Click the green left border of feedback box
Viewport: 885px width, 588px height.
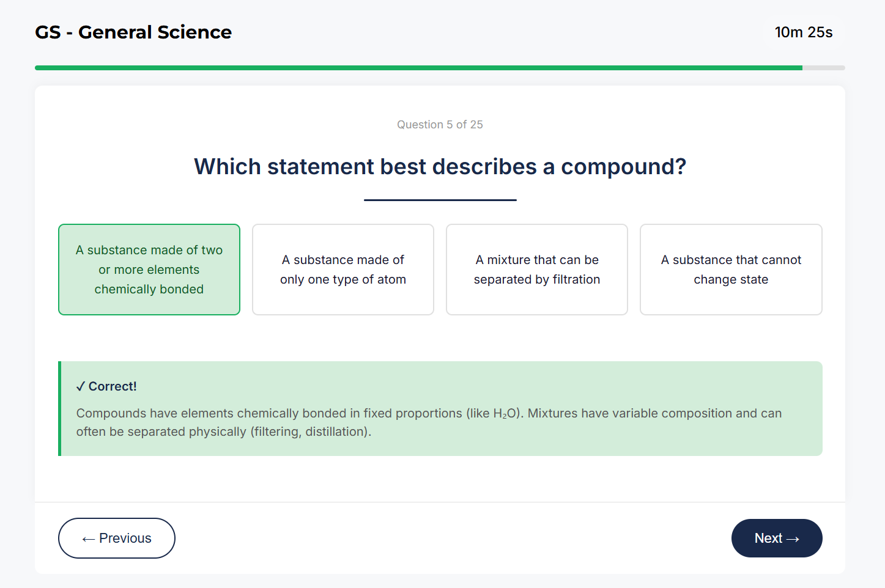point(60,408)
